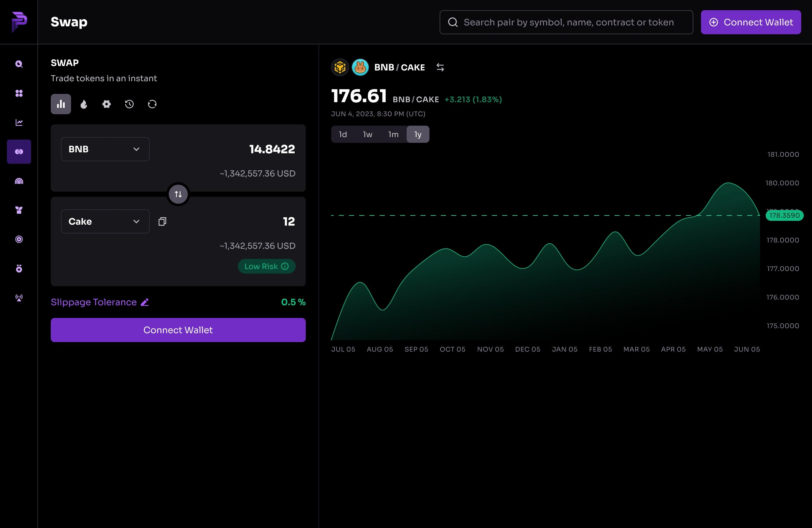Reverse BNB/CAKE pair with swap arrows icon

pos(440,68)
